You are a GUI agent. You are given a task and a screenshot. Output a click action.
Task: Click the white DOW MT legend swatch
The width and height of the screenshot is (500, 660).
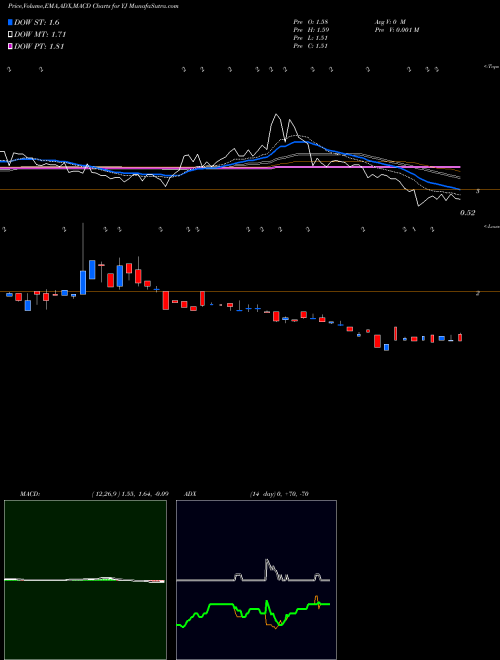(10, 35)
